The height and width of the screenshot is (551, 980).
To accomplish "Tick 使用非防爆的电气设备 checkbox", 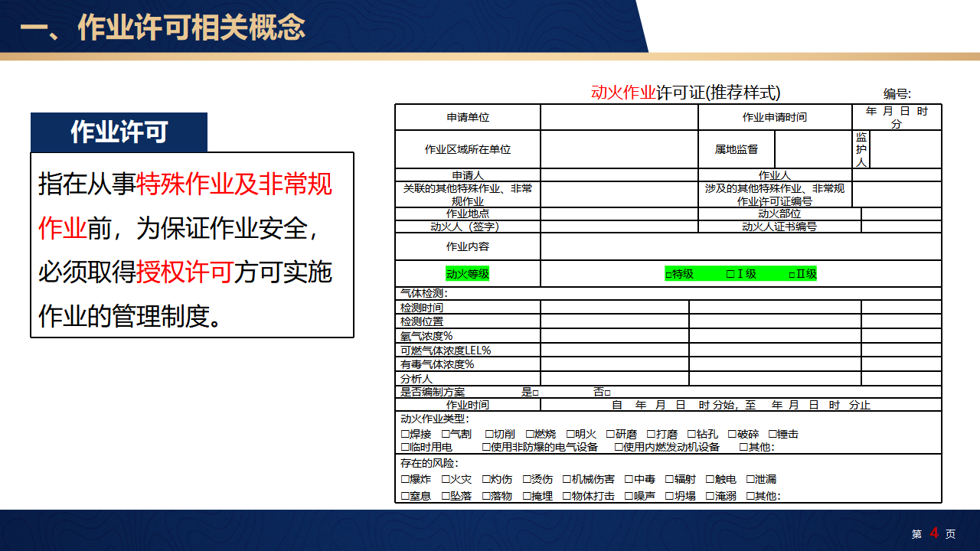I will pos(486,448).
